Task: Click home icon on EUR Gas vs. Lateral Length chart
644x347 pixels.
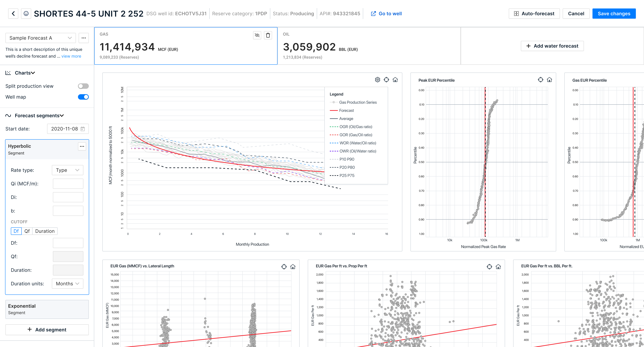Action: coord(293,267)
